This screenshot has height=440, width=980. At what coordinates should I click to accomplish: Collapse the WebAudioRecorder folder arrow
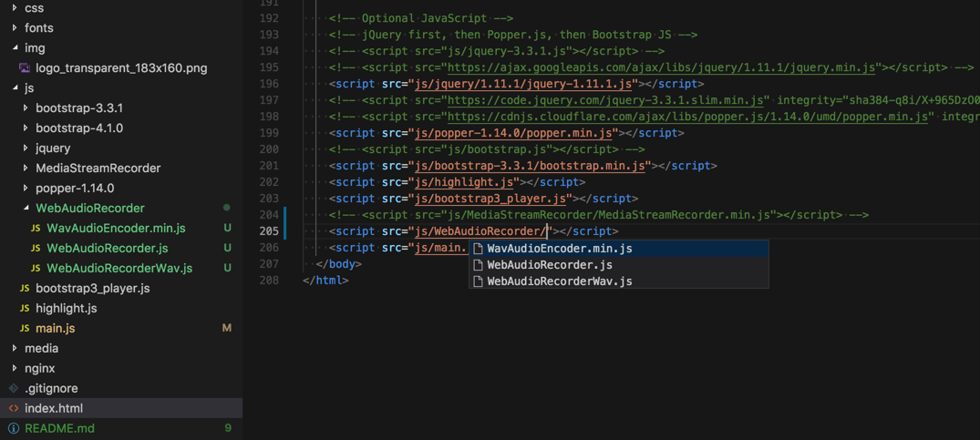[25, 208]
